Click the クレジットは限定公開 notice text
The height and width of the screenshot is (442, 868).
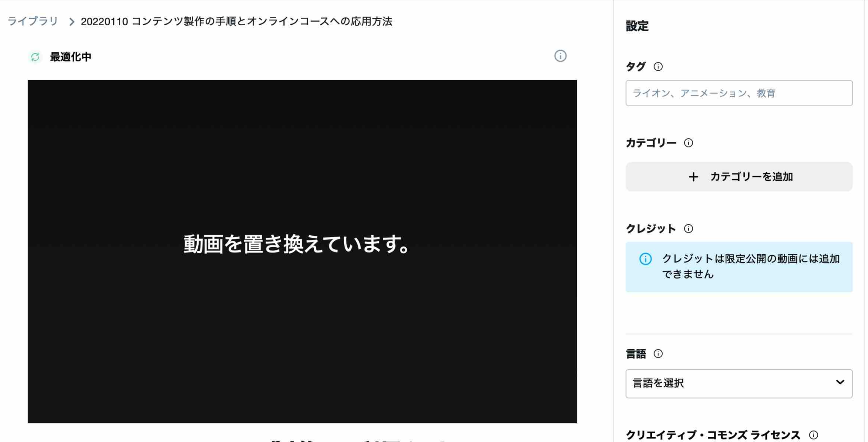click(x=750, y=266)
